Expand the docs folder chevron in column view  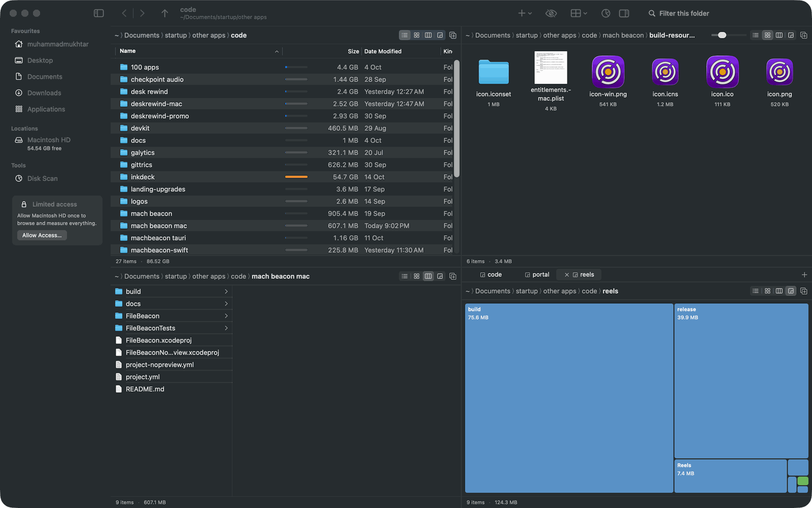(226, 304)
